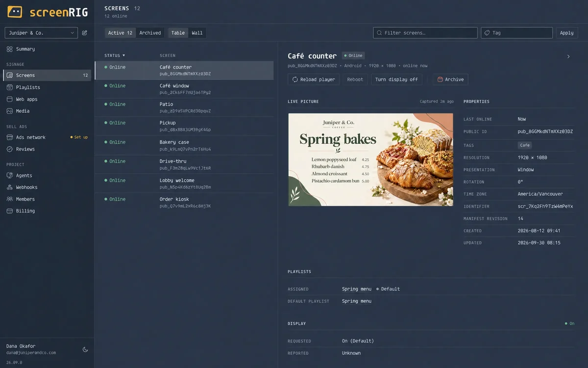Click Turn display off button

tap(397, 79)
